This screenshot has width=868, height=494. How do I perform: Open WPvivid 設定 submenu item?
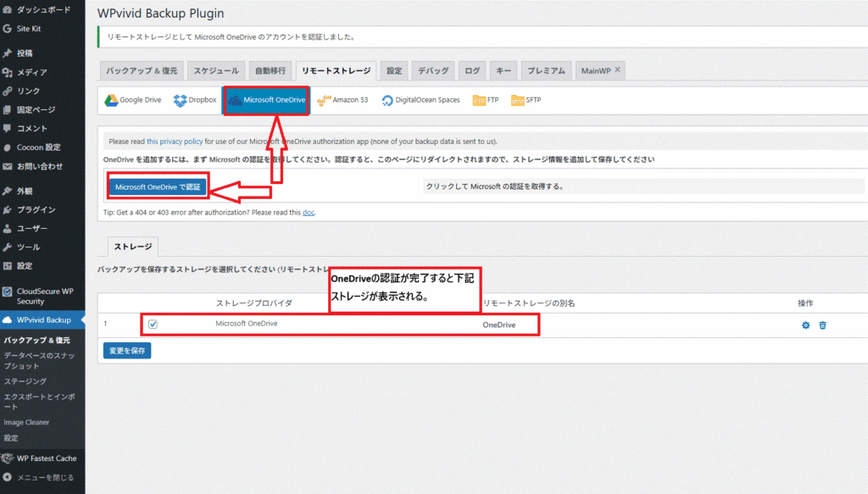11,438
